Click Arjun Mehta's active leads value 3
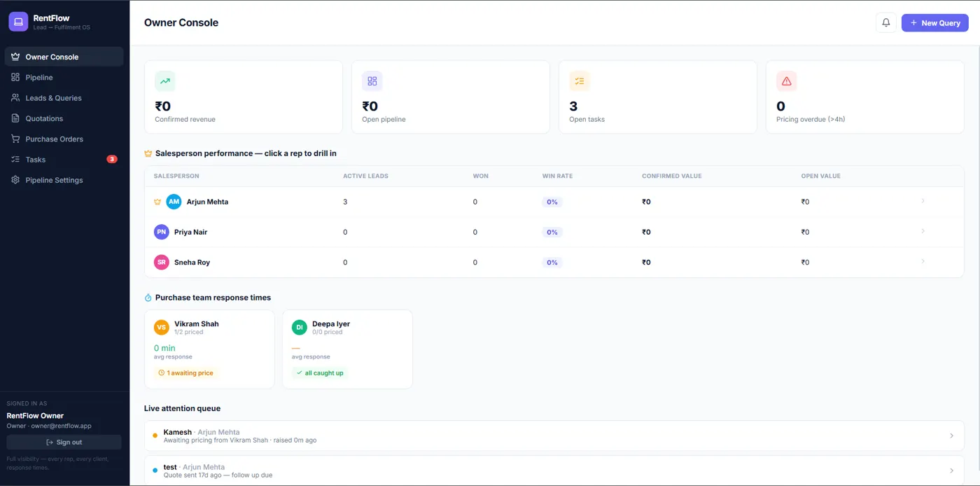Screen dimensions: 980x486 [345, 202]
